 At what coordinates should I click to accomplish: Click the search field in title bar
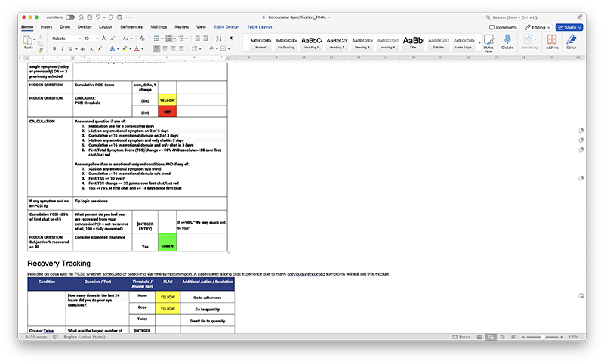[x=528, y=17]
